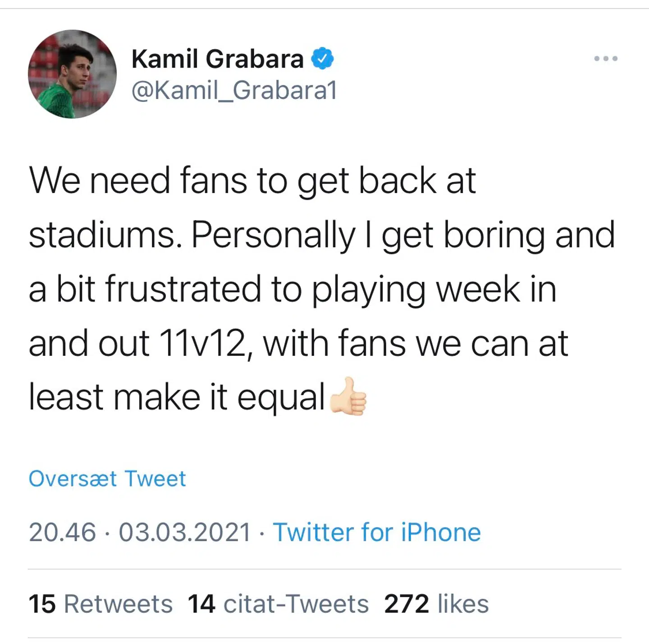Select the 03.03.2021 date

184,532
